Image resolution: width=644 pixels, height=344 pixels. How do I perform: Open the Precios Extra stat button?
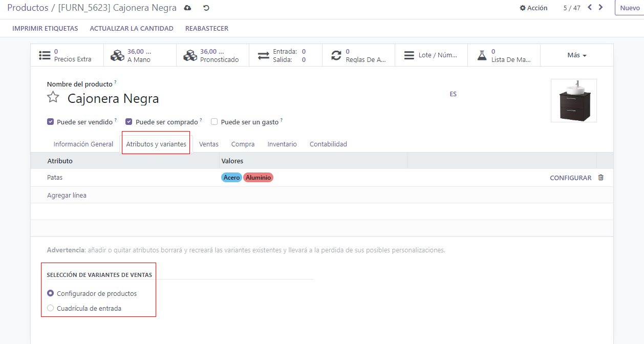click(x=67, y=55)
